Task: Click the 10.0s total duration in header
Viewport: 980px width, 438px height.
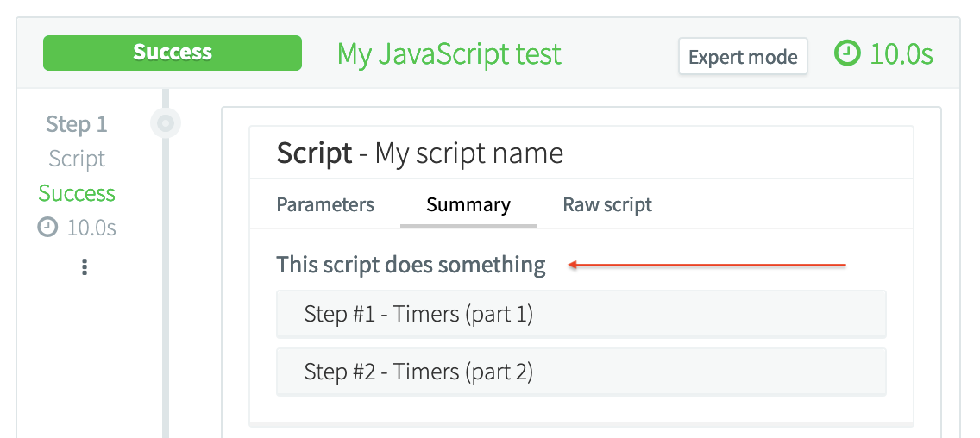Action: (x=901, y=54)
